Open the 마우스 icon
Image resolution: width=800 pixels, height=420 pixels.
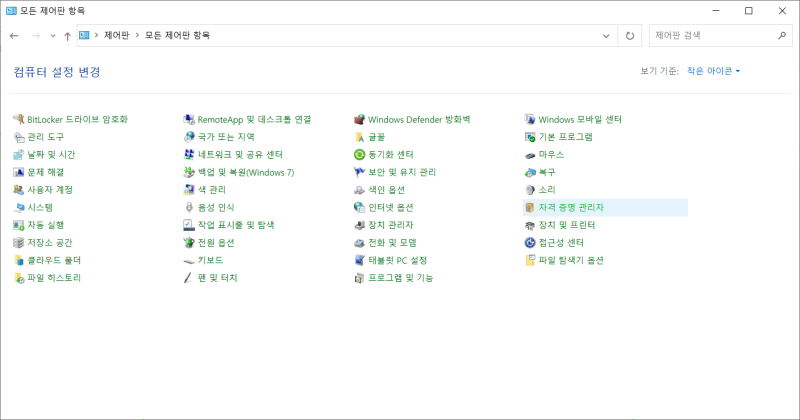(530, 155)
